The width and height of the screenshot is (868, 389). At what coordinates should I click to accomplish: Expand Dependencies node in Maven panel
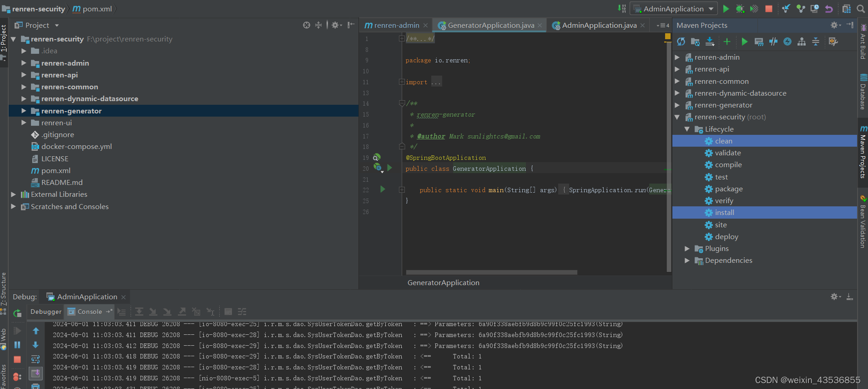687,261
